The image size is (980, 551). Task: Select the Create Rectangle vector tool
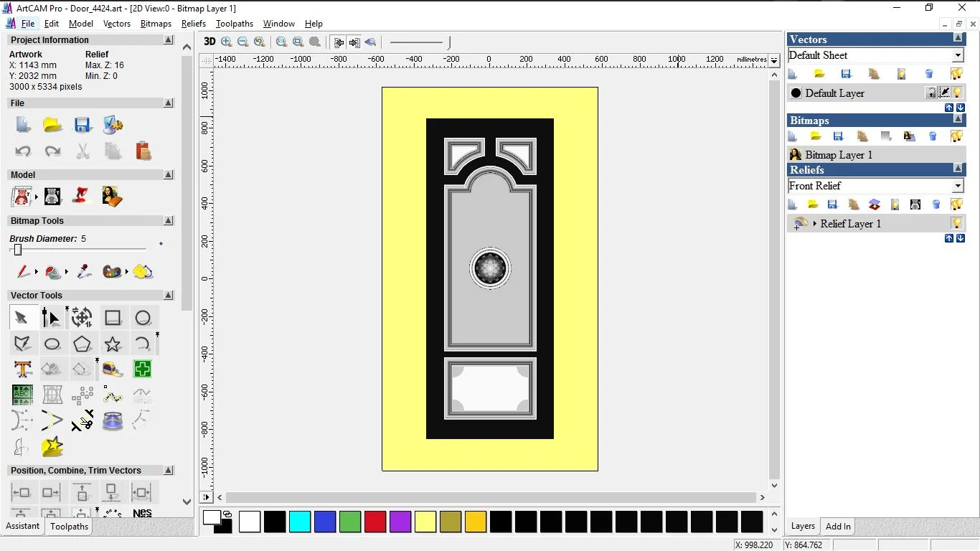pyautogui.click(x=113, y=318)
